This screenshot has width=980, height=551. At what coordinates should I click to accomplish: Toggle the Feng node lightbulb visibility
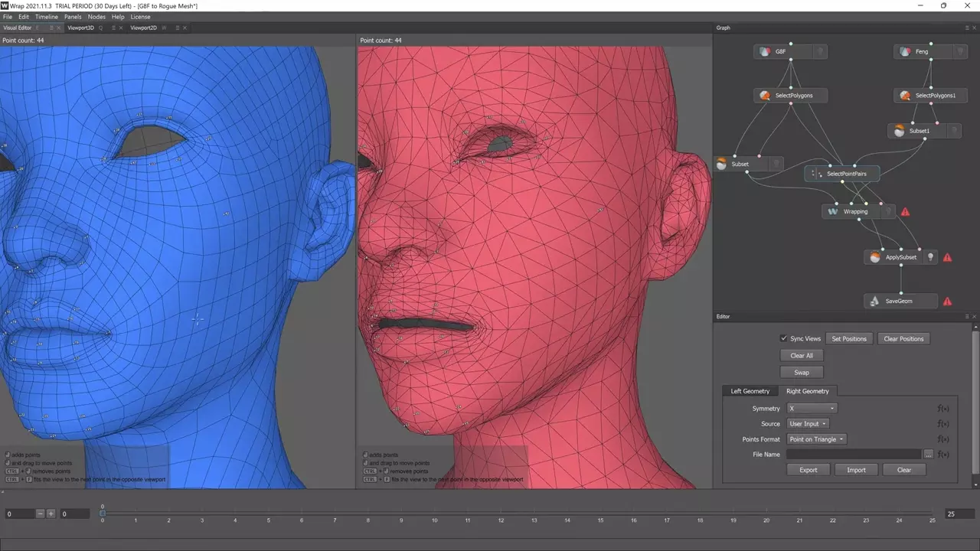960,52
